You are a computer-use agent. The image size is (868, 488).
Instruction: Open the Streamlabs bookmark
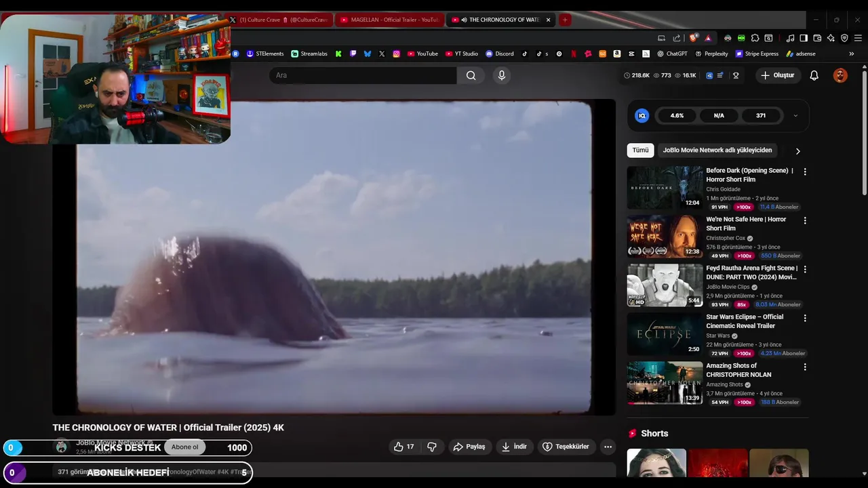(309, 54)
